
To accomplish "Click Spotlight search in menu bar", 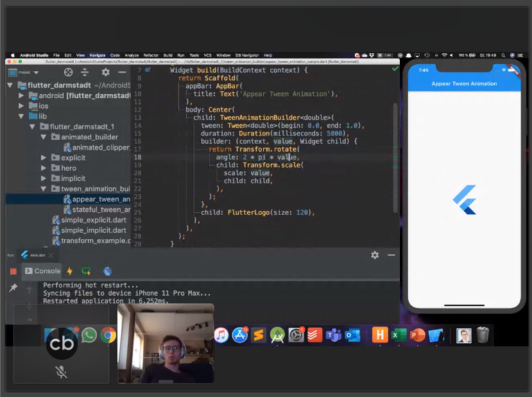I will coord(503,55).
